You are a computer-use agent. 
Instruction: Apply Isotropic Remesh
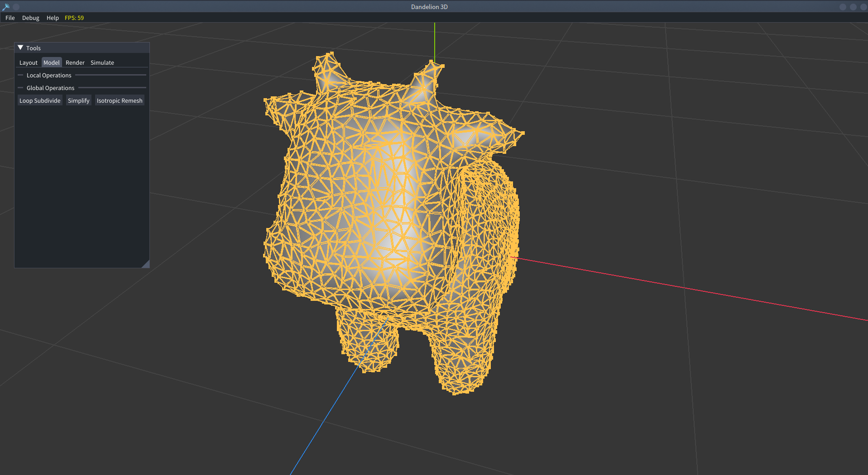tap(120, 100)
